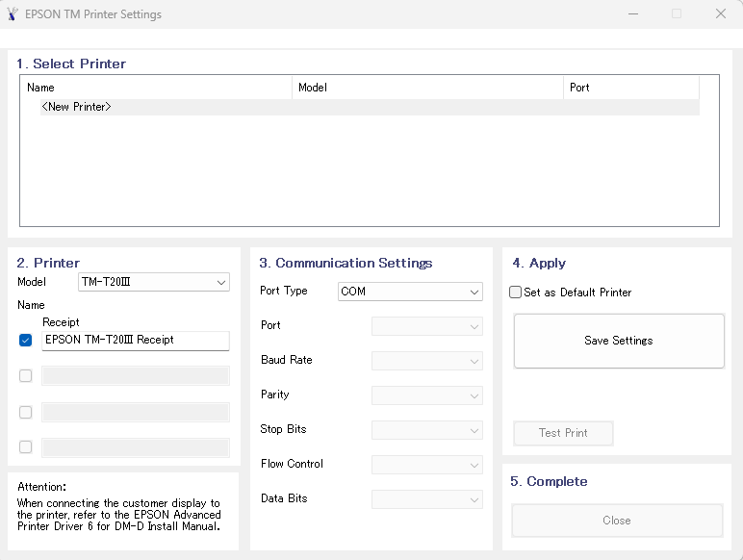Open the printer Model dropdown TM-T20III
Image resolution: width=743 pixels, height=560 pixels.
click(x=154, y=282)
